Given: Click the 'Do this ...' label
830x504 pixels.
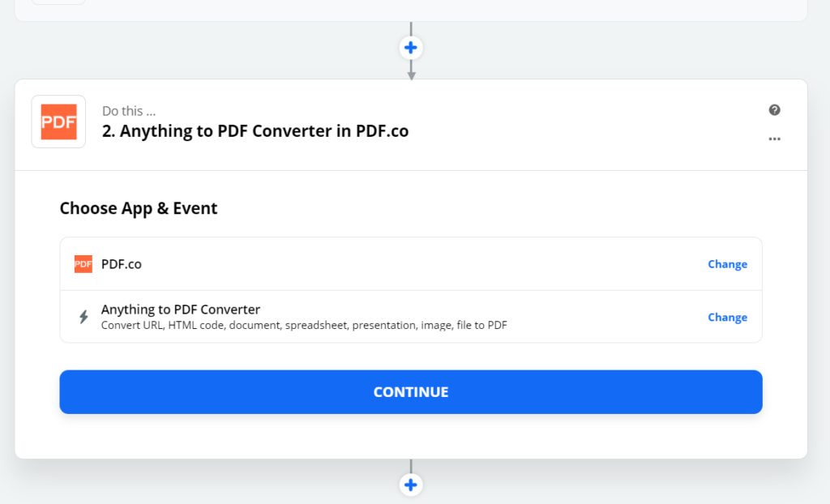Looking at the screenshot, I should click(129, 111).
